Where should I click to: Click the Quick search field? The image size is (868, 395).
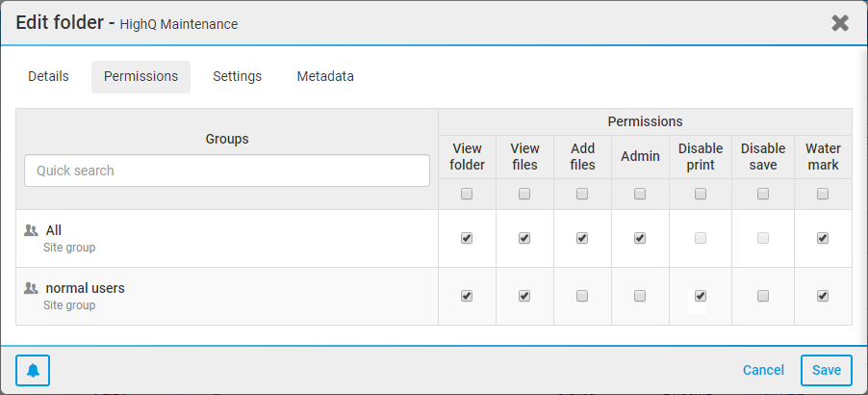tap(227, 171)
